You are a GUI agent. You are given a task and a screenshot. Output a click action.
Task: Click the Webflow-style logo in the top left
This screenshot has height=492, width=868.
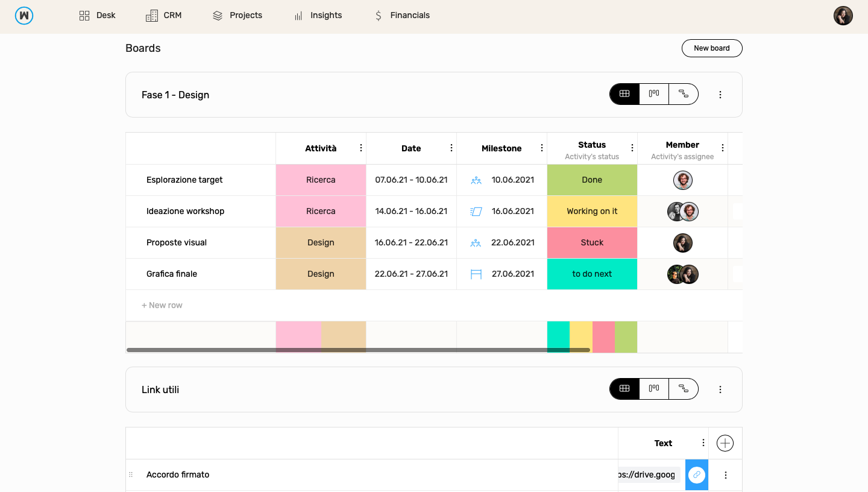24,15
